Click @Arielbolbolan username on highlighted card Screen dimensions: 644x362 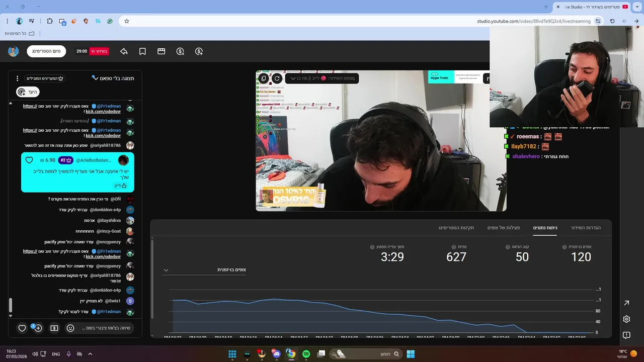click(94, 160)
